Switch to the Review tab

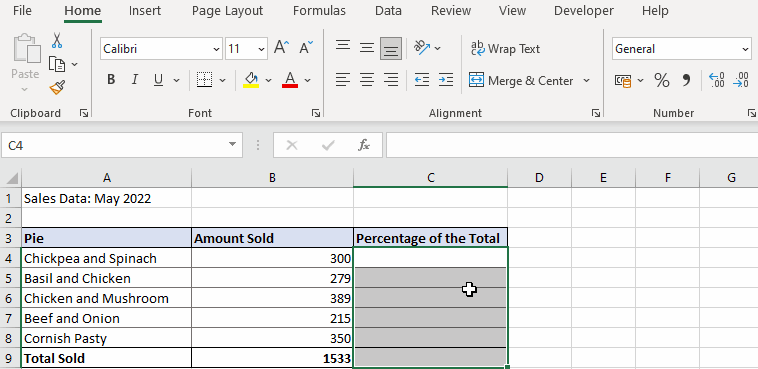(x=450, y=11)
